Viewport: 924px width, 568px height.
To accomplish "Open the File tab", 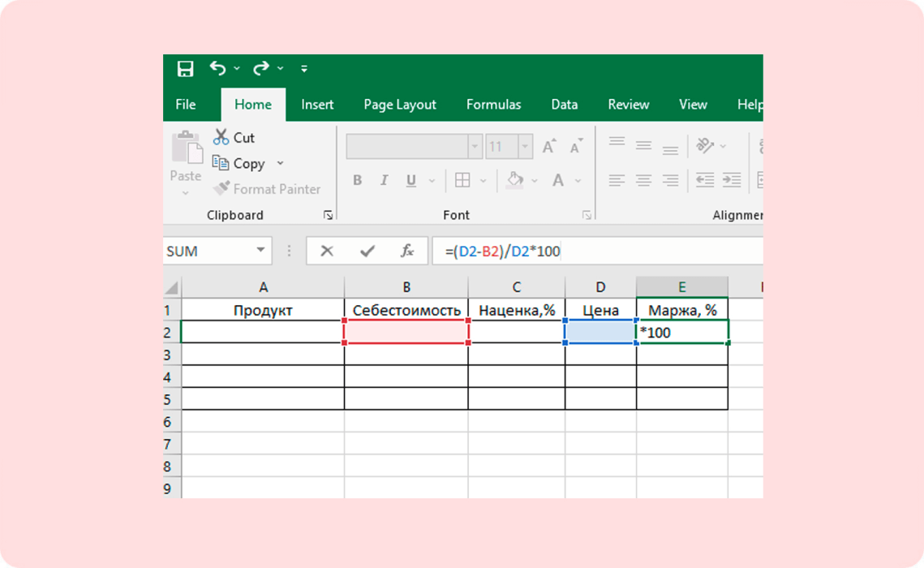I will pyautogui.click(x=186, y=105).
